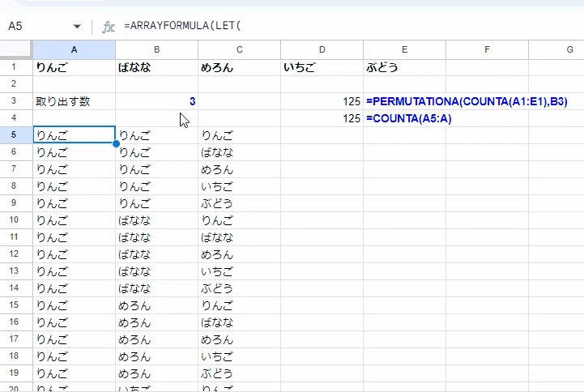This screenshot has height=392, width=584.
Task: Click the PERMUTATIONA formula text in E3
Action: (x=467, y=101)
